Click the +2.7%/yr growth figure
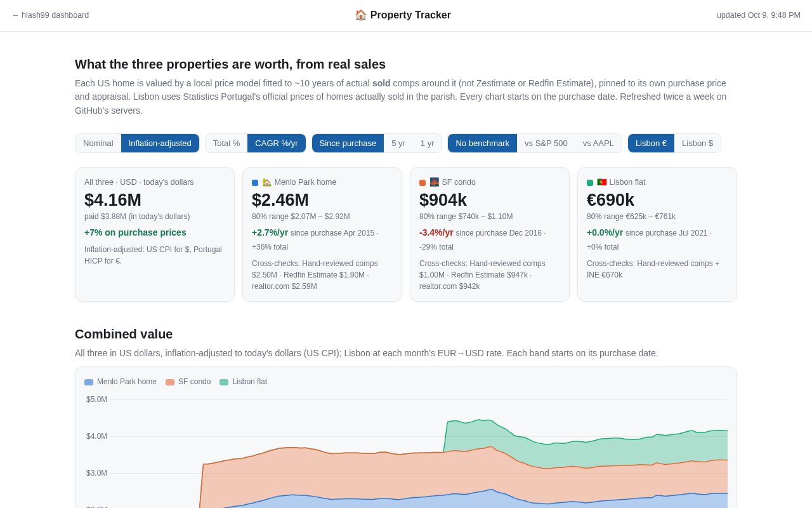This screenshot has height=508, width=812. (270, 232)
